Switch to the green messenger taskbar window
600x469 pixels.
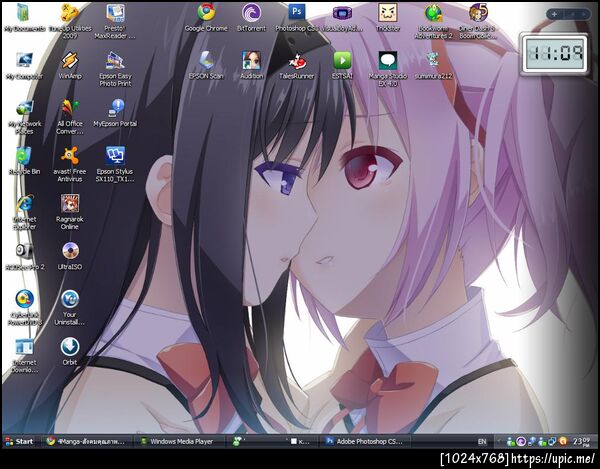coord(272,441)
